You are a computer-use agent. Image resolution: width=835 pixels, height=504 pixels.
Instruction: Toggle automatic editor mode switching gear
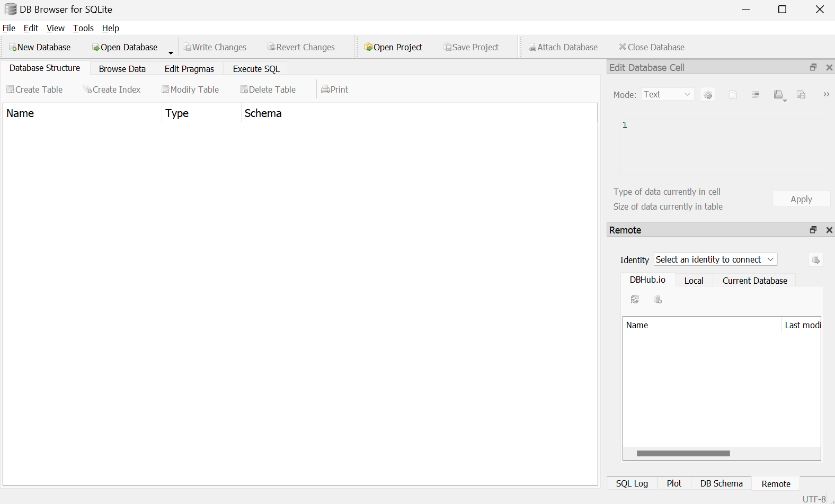(708, 95)
